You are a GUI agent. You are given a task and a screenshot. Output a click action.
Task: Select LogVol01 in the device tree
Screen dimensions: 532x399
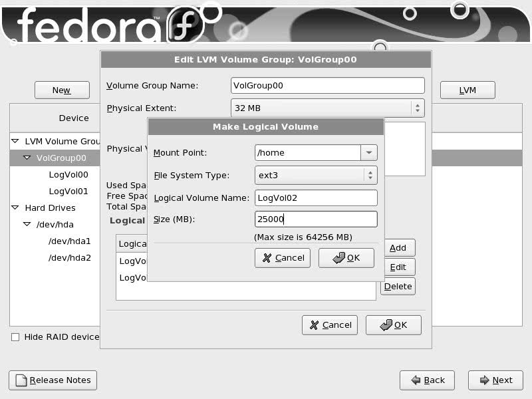pos(68,192)
